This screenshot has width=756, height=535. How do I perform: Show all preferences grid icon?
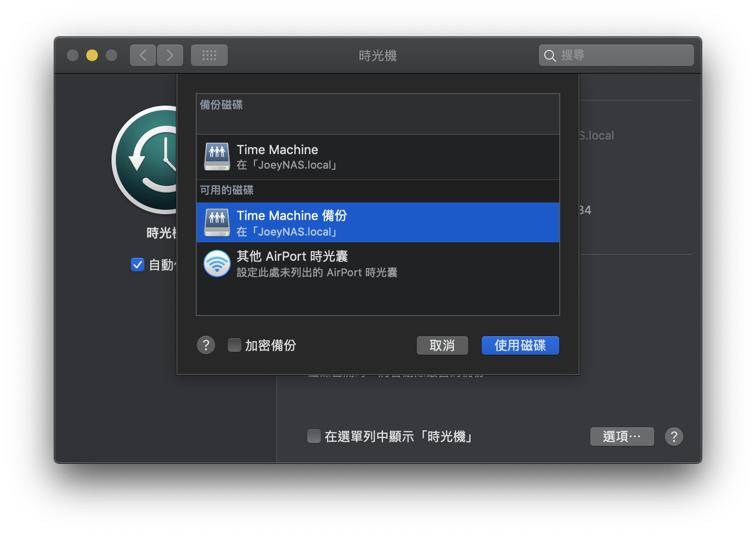click(x=209, y=55)
